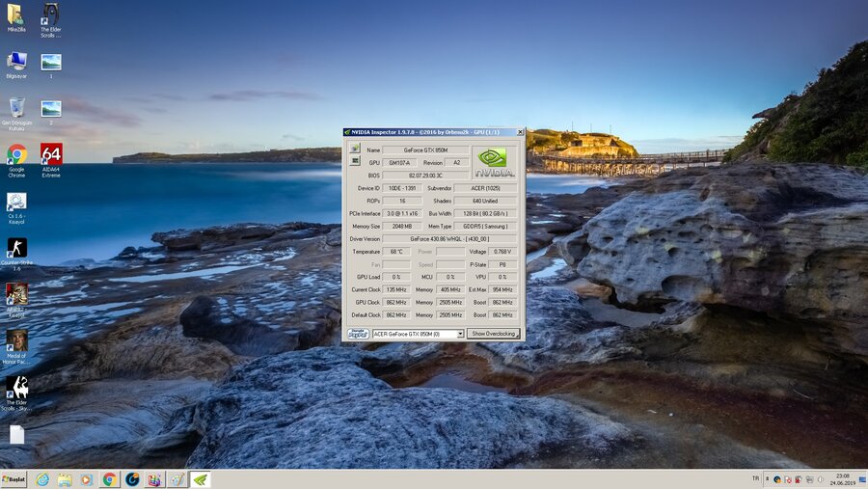This screenshot has width=868, height=489.
Task: Click the Başlat start button
Action: tap(14, 479)
